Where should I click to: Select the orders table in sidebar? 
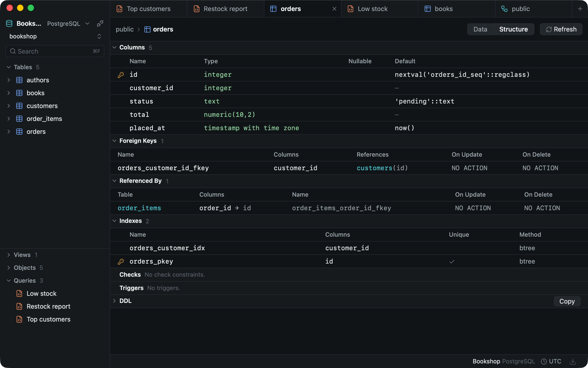(x=36, y=132)
